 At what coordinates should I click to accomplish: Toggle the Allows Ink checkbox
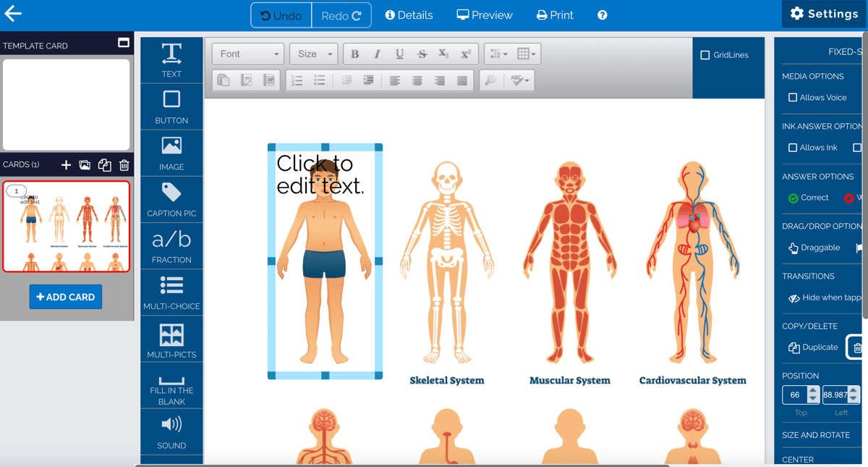click(793, 148)
